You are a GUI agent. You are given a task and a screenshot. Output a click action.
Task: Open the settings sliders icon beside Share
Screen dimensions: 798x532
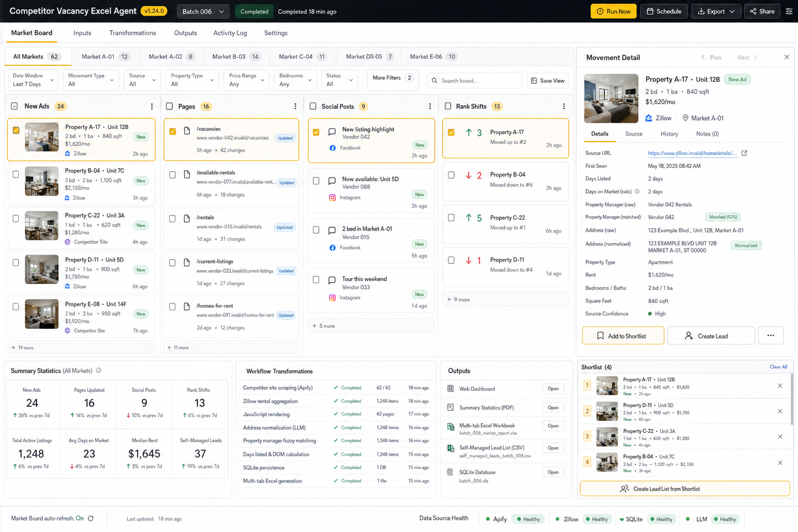coord(789,11)
